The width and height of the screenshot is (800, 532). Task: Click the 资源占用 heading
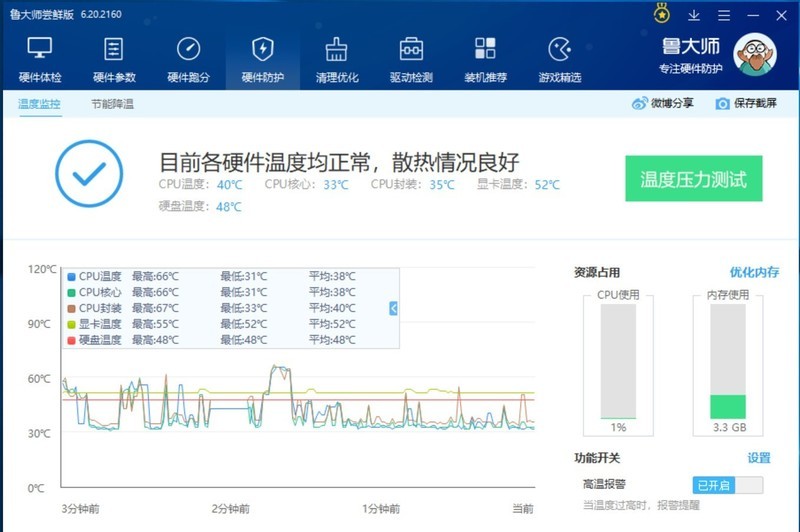click(597, 272)
